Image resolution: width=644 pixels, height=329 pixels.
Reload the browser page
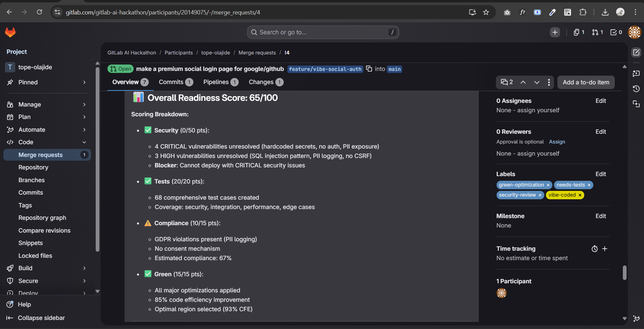39,12
